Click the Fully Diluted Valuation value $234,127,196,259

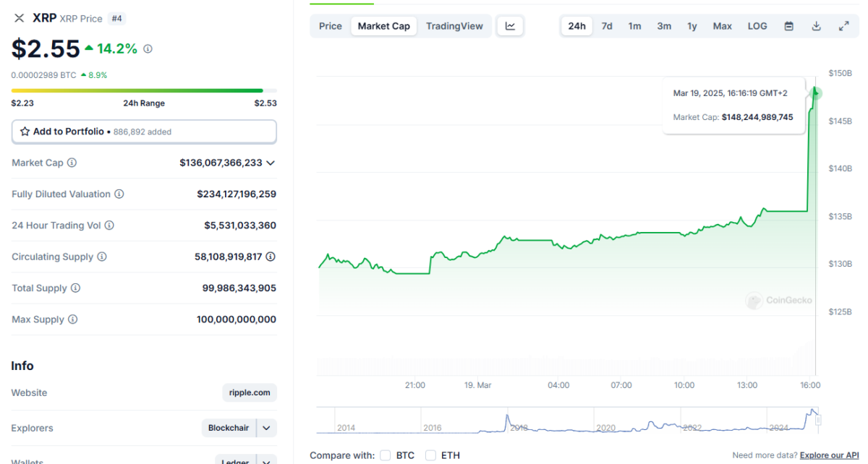[237, 194]
